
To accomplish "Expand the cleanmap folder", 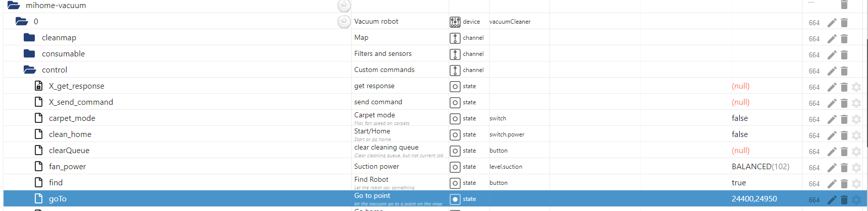I will coord(29,38).
